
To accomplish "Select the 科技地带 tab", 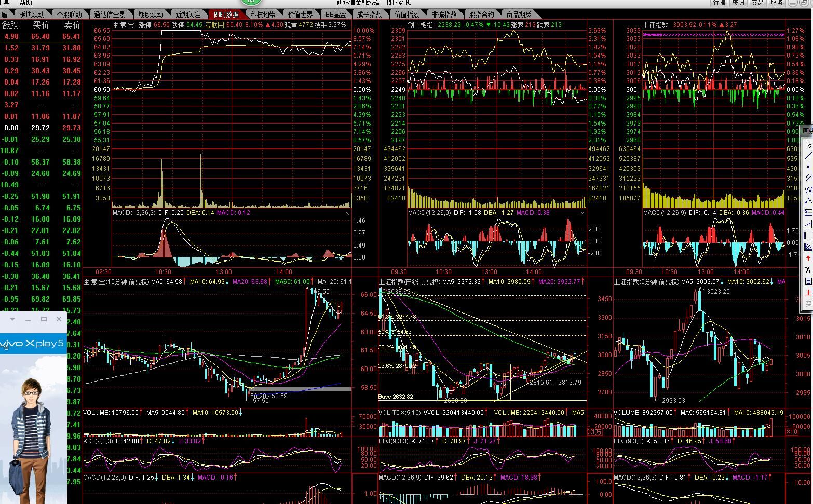I will tap(263, 15).
